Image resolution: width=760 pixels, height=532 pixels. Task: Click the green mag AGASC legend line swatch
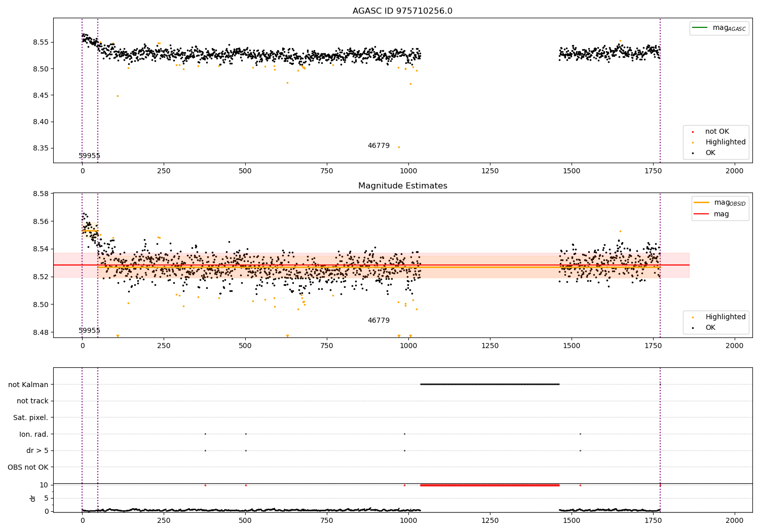(x=700, y=28)
